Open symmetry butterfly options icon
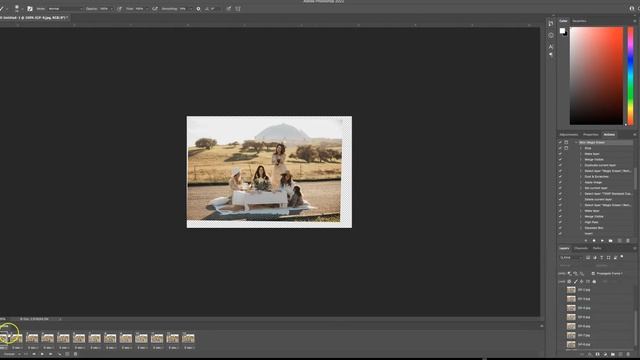 [238, 8]
